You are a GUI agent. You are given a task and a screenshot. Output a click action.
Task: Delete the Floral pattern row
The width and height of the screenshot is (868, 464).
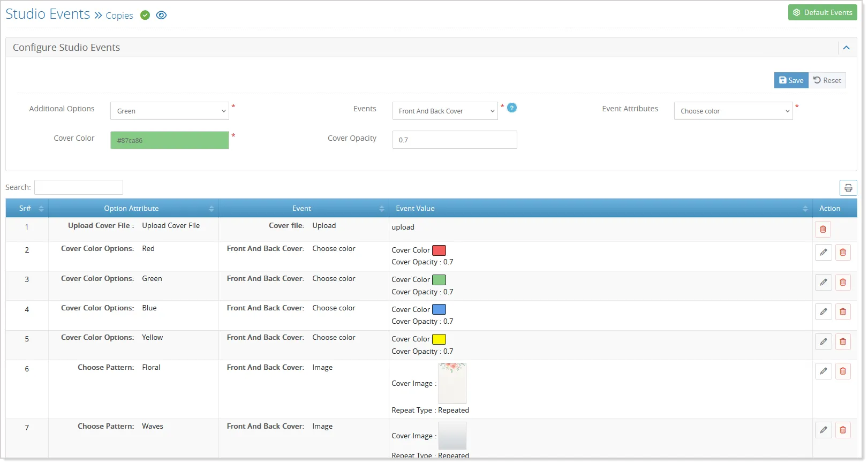tap(843, 371)
